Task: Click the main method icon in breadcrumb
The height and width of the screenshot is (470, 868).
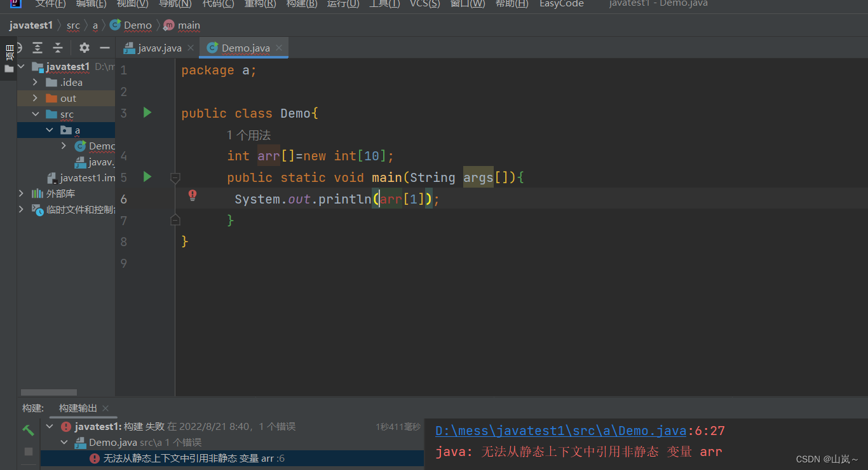Action: click(x=168, y=25)
